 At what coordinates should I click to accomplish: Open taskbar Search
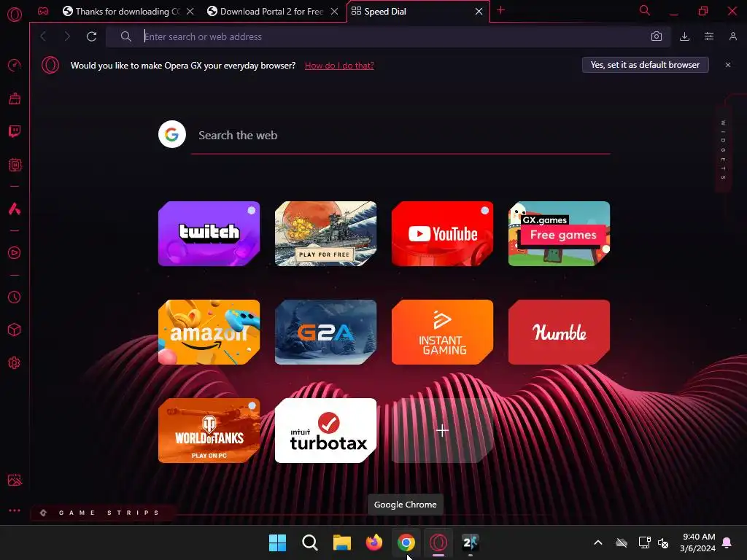(x=309, y=542)
